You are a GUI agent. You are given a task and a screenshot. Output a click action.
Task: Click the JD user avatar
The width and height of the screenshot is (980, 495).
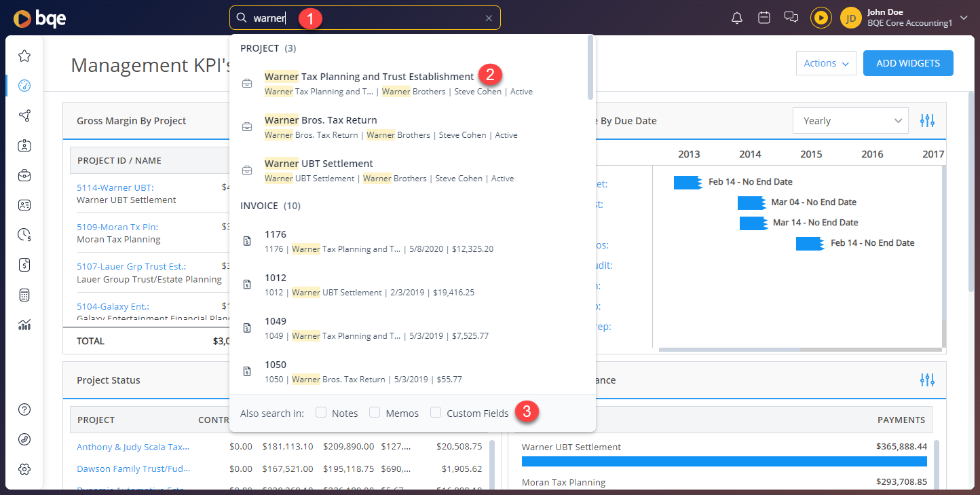pyautogui.click(x=851, y=18)
